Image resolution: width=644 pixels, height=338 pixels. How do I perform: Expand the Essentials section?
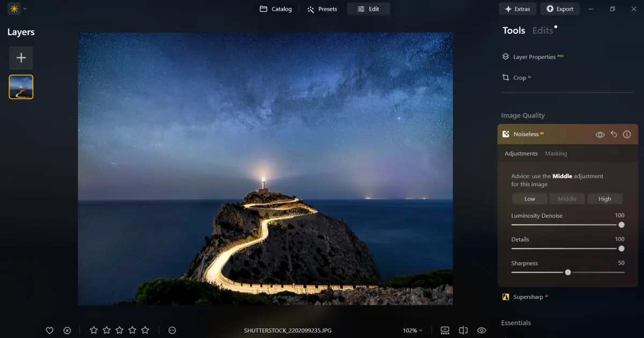click(x=516, y=322)
